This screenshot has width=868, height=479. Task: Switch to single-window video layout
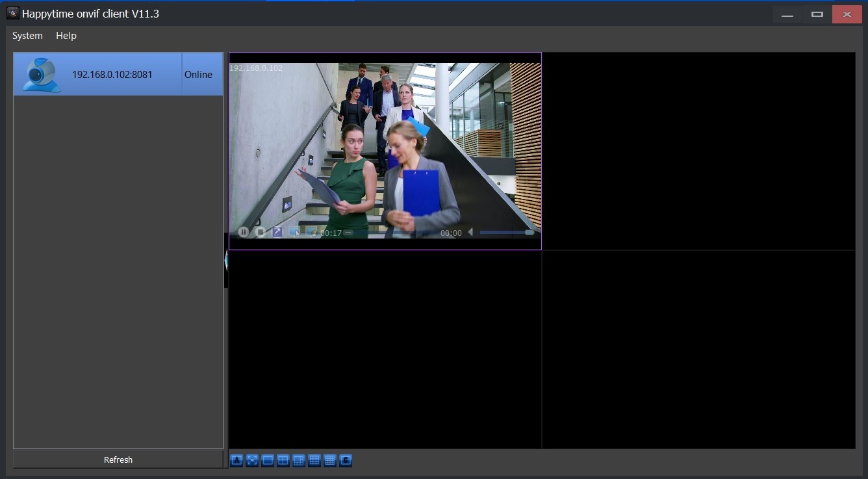click(x=268, y=461)
